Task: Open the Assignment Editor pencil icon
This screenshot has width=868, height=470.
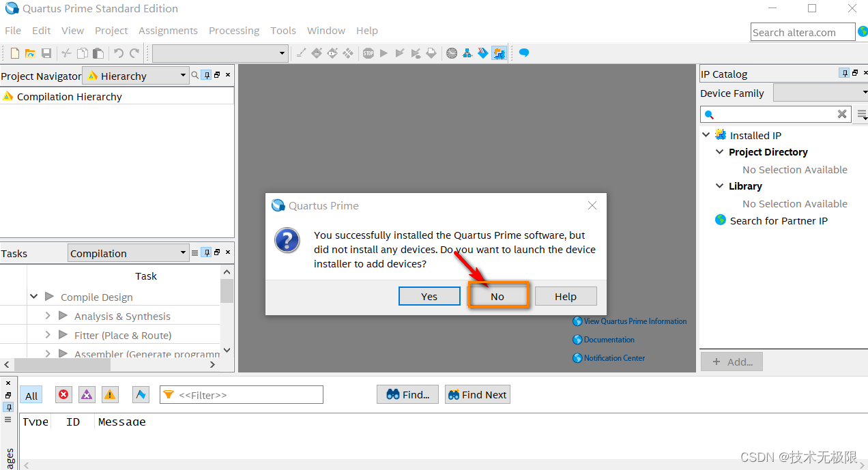Action: click(317, 53)
